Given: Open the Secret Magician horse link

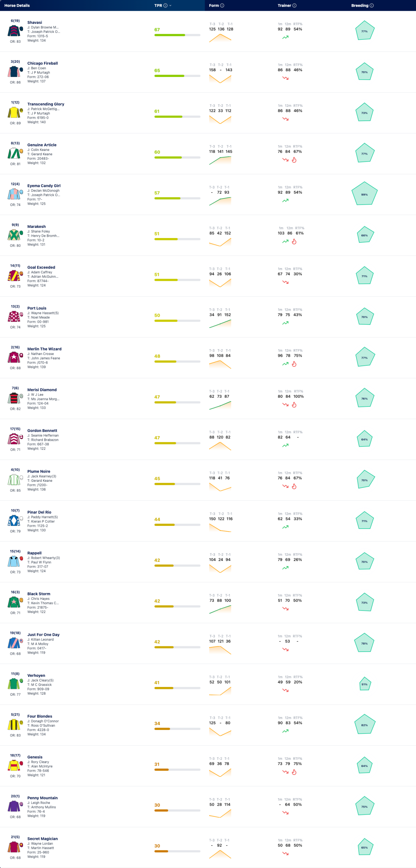Looking at the screenshot, I should 42,839.
